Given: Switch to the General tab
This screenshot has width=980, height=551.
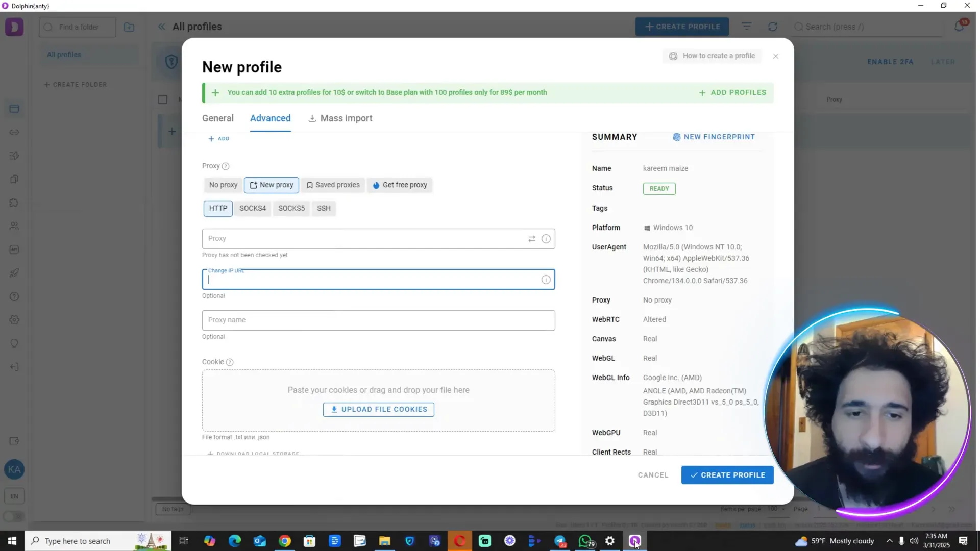Looking at the screenshot, I should [x=218, y=118].
